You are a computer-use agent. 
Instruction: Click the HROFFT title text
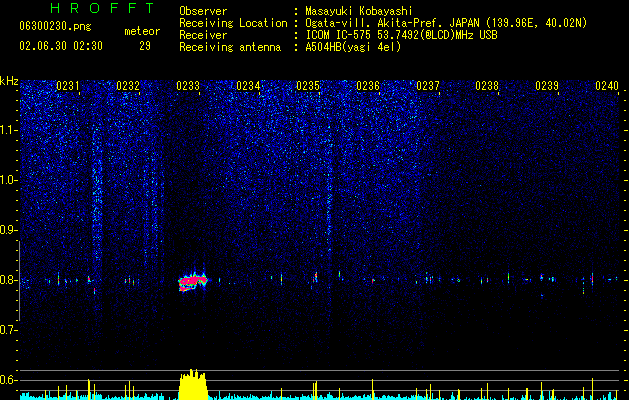[103, 8]
